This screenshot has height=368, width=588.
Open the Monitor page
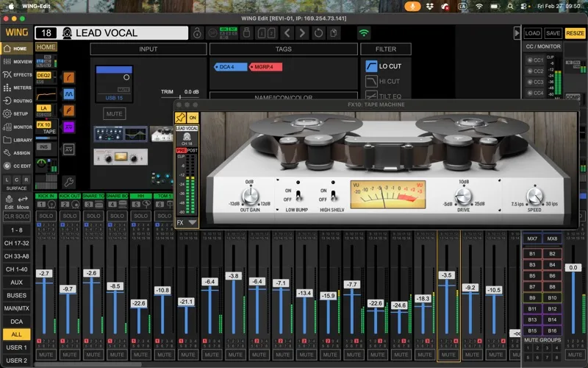(17, 127)
